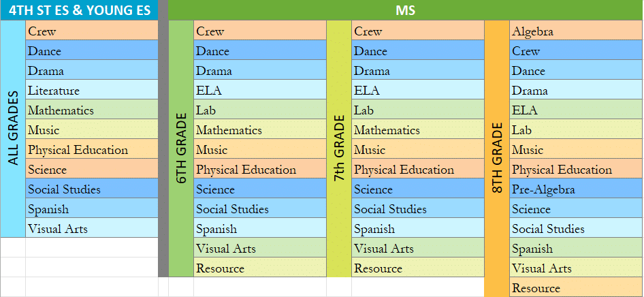Select Physical Education under 6th Grade

tap(259, 170)
